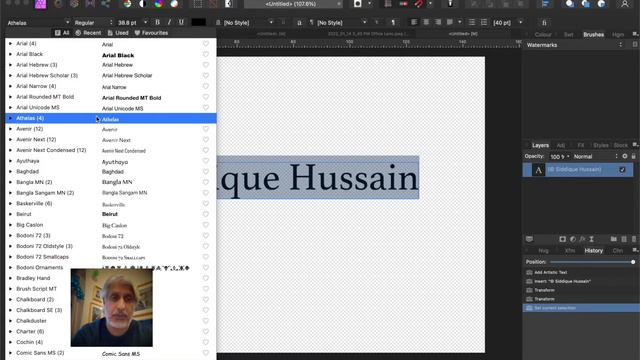Expand the Arial (4) font family
The width and height of the screenshot is (640, 360).
pyautogui.click(x=11, y=43)
